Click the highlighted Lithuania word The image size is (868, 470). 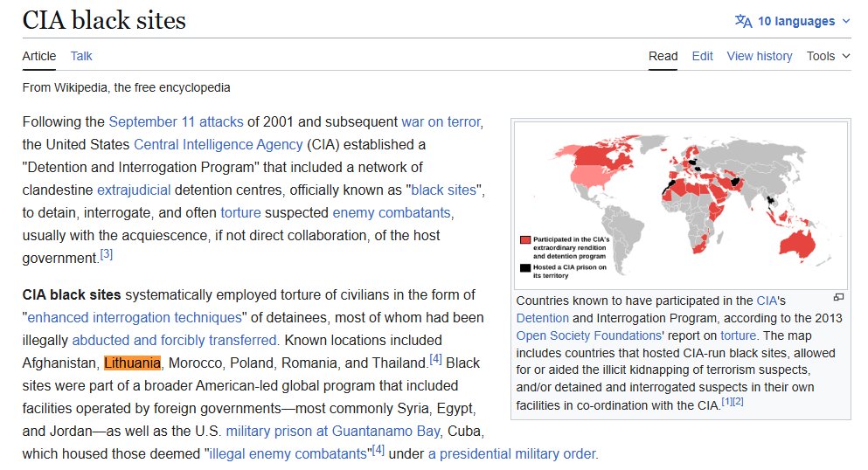132,363
